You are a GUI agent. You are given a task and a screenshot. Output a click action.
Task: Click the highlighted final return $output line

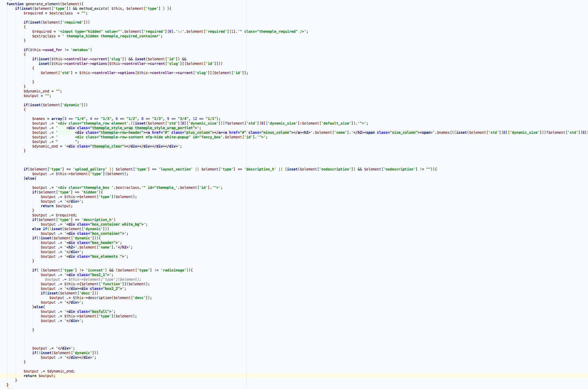coord(39,376)
